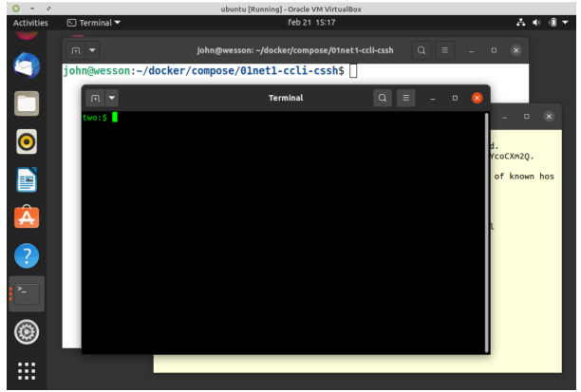Open Files manager from the dock
The image size is (581, 392).
point(26,103)
